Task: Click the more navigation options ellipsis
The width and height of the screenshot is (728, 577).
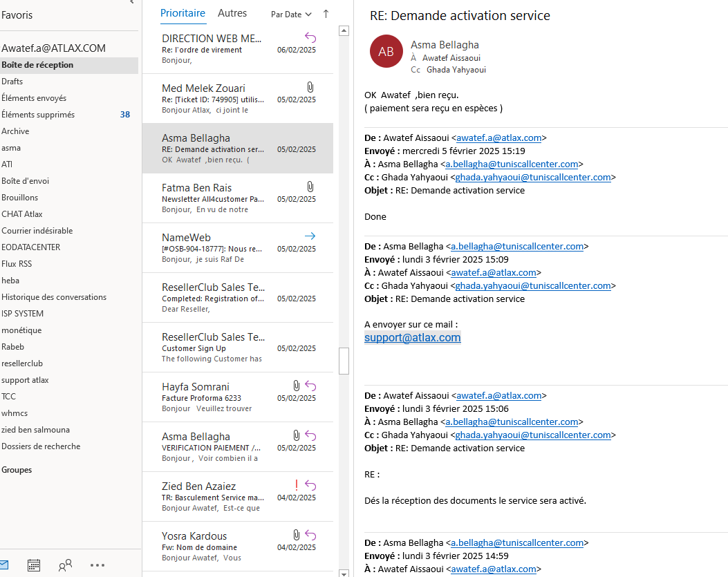Action: click(97, 565)
